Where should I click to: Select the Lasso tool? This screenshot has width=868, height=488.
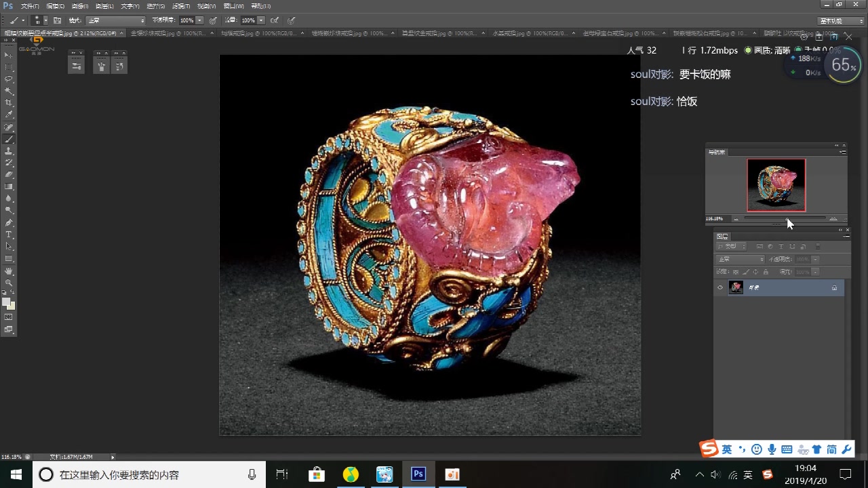click(x=9, y=79)
